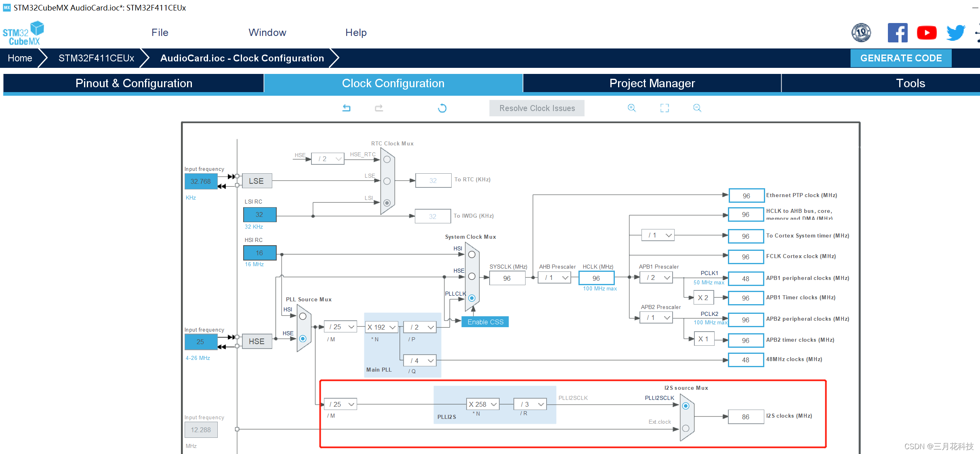Select HSI in System Clock Mux
Image resolution: width=980 pixels, height=454 pixels.
[471, 254]
